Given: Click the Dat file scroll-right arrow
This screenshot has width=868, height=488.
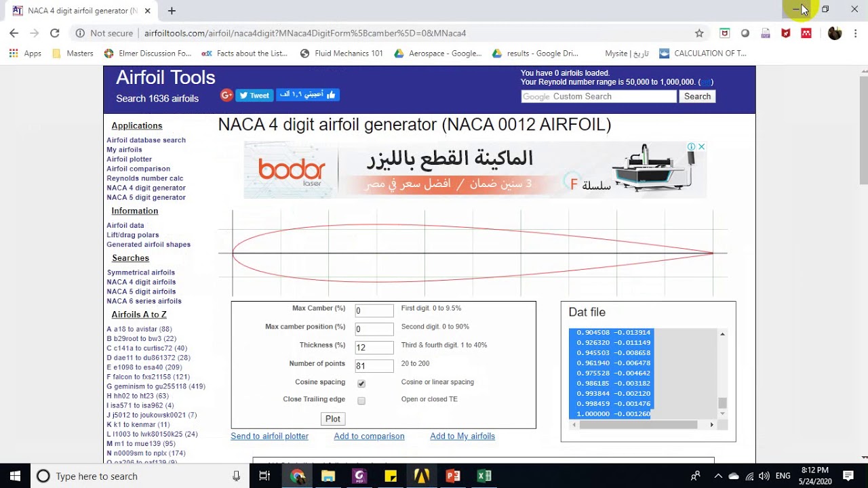Looking at the screenshot, I should tap(711, 424).
